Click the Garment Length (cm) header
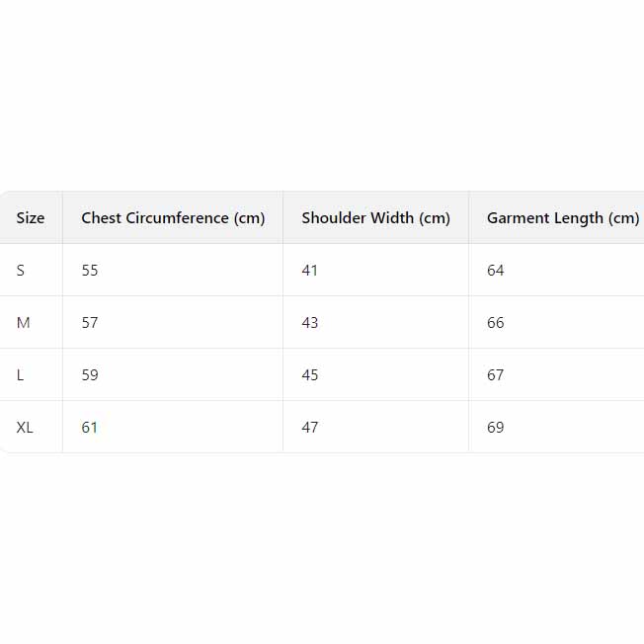Image resolution: width=644 pixels, height=644 pixels. pos(563,218)
